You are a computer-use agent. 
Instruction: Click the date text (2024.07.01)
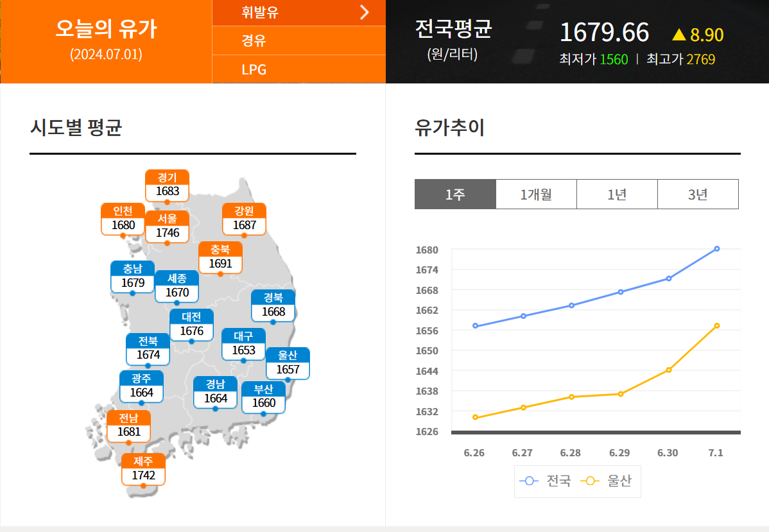point(106,54)
